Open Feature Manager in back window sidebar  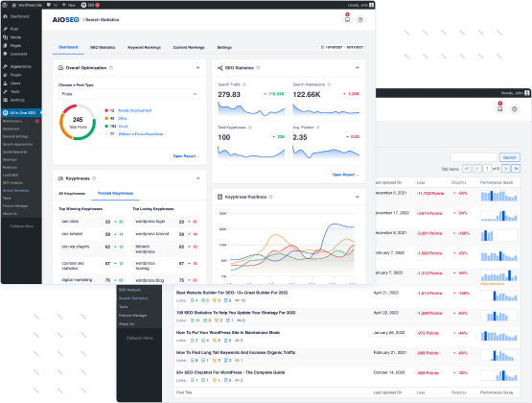pos(133,316)
